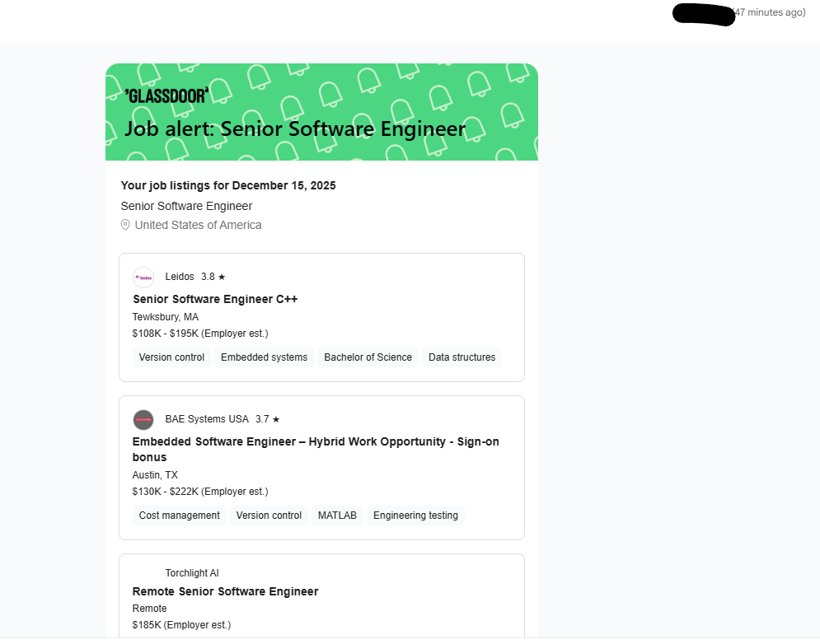The image size is (820, 644).
Task: Click the Glassdoor logo in header
Action: 166,95
